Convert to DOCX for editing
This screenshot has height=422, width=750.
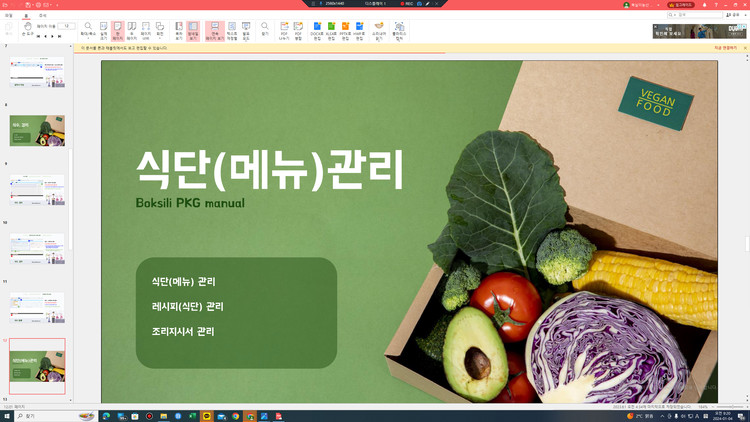(317, 31)
